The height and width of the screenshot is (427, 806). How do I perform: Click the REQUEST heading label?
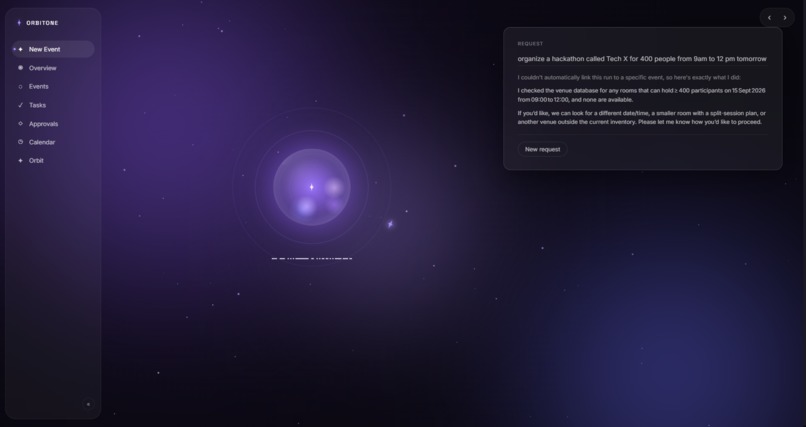530,44
